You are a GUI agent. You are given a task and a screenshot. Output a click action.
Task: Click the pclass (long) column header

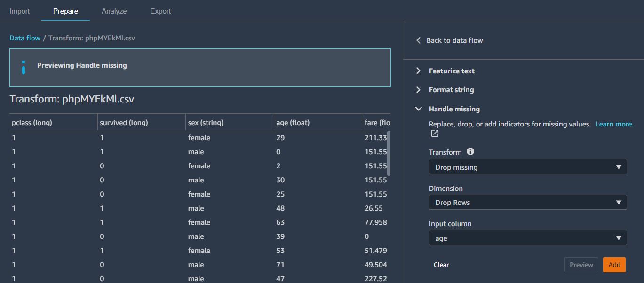[x=53, y=123]
